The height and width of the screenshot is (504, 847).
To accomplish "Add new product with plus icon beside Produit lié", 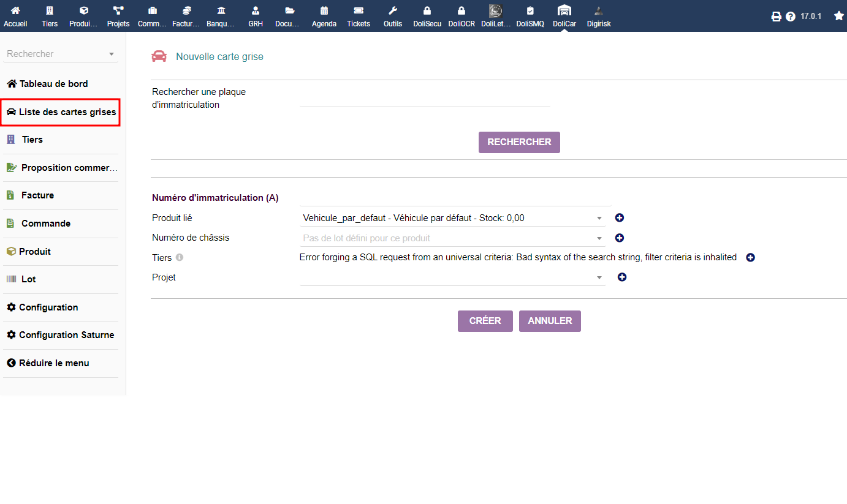I will (619, 218).
